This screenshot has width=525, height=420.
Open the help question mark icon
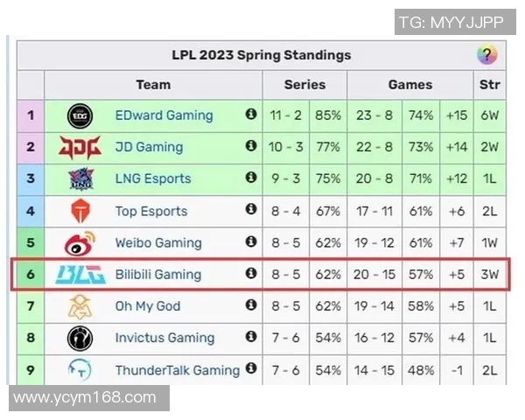click(x=486, y=54)
